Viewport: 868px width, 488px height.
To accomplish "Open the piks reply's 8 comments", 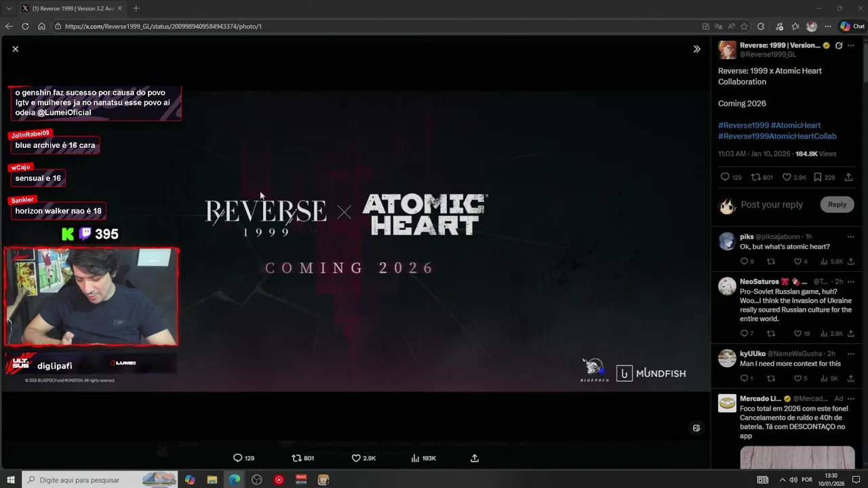I will pyautogui.click(x=744, y=262).
